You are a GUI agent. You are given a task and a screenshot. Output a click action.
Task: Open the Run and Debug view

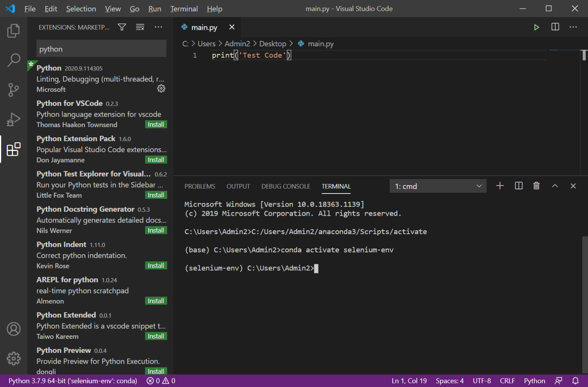[x=13, y=119]
